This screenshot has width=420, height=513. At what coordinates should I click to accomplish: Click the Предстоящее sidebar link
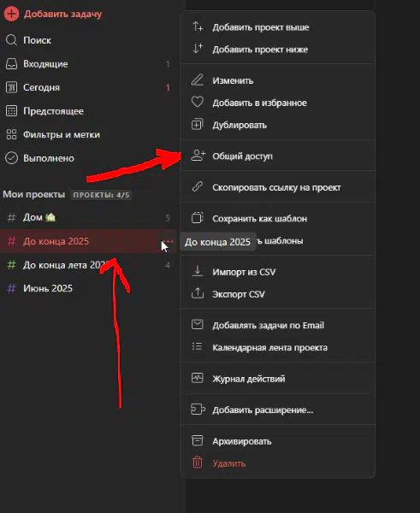(x=88, y=111)
